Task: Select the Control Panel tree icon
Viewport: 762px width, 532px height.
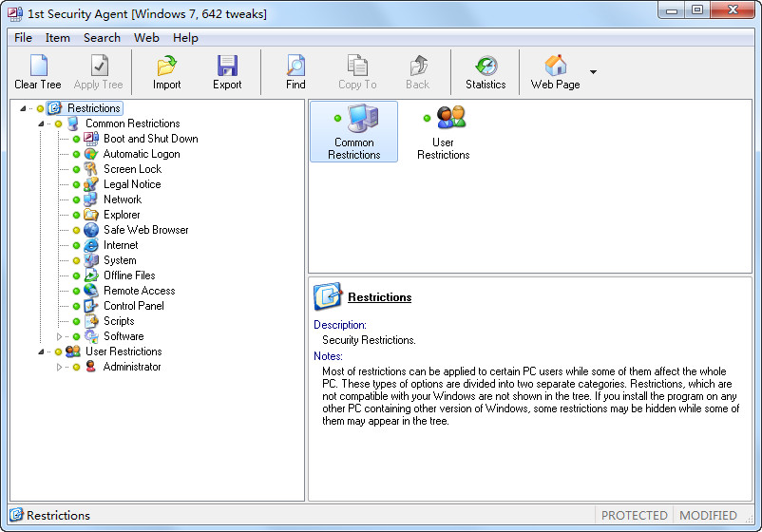Action: (x=91, y=306)
